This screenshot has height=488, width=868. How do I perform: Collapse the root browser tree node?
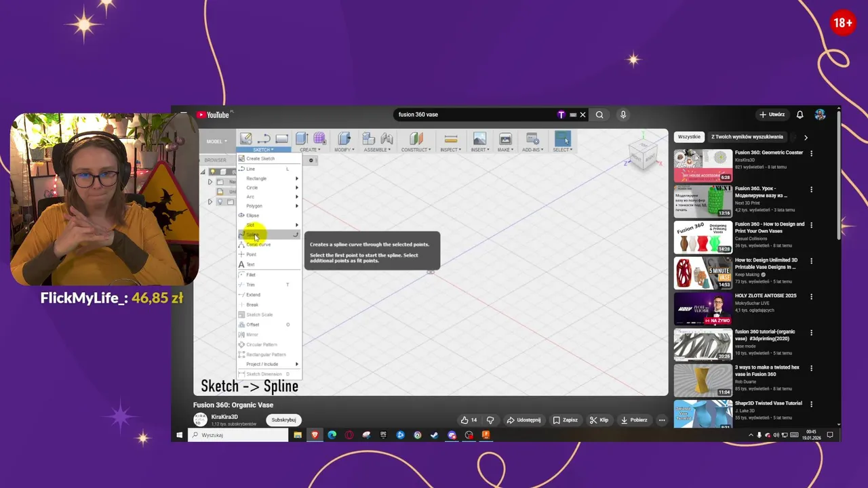tap(202, 171)
